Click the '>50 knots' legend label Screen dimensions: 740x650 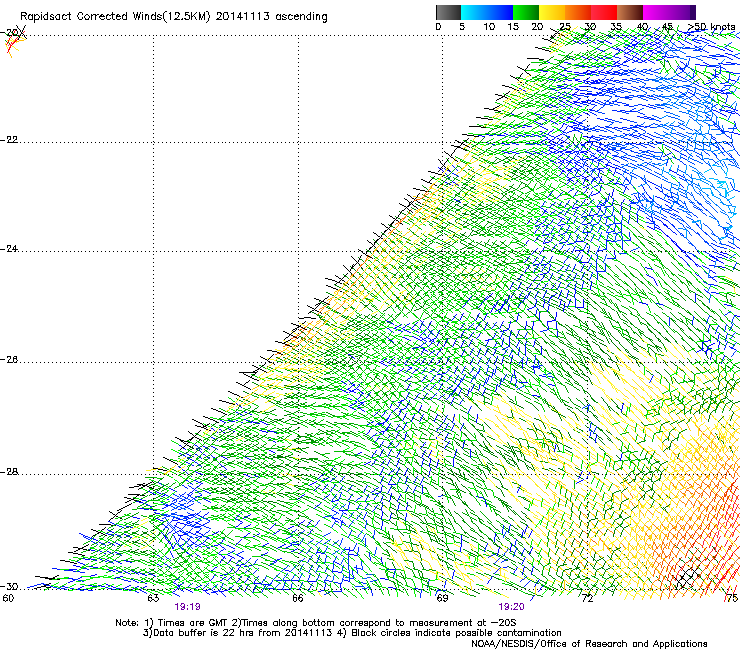[711, 27]
